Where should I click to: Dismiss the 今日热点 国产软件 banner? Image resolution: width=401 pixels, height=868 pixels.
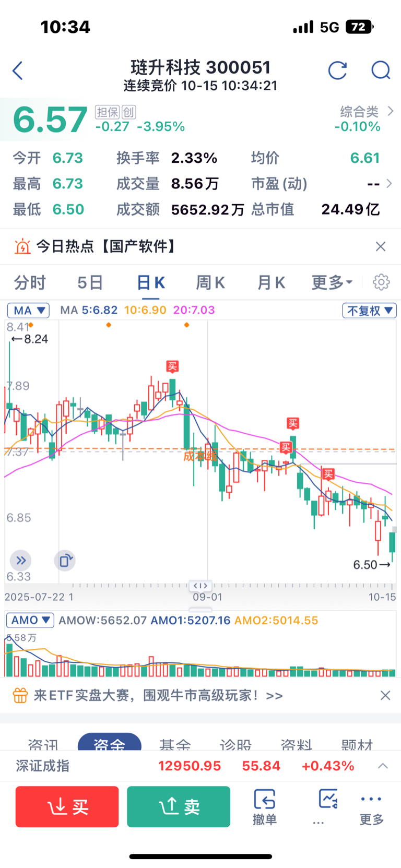pos(381,246)
